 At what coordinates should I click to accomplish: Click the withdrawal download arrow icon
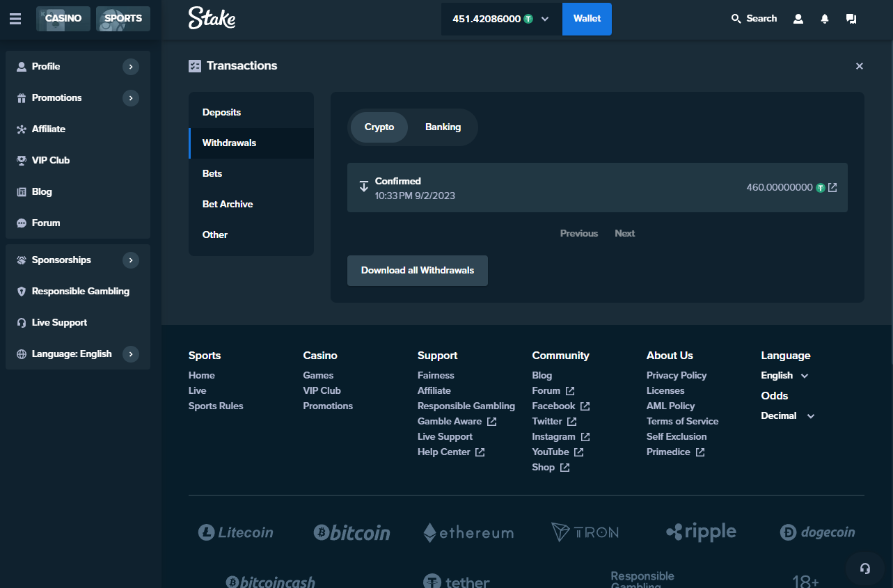363,186
